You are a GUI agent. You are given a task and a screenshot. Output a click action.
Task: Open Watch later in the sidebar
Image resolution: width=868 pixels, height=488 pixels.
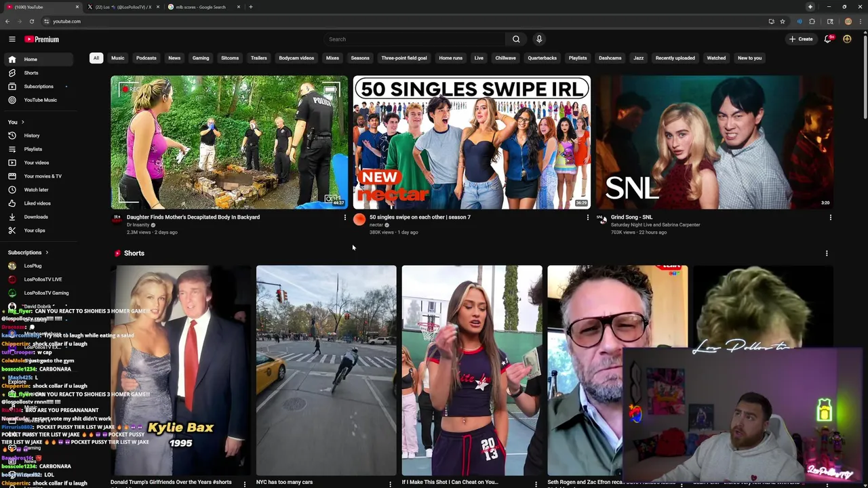[38, 190]
